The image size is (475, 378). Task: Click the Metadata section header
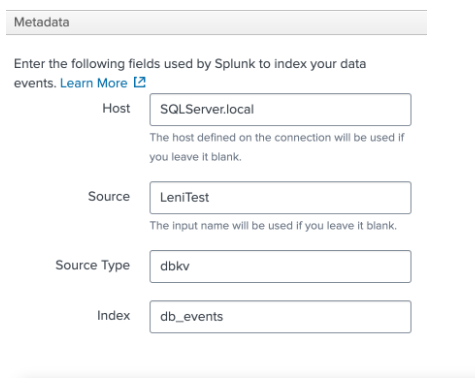click(216, 22)
